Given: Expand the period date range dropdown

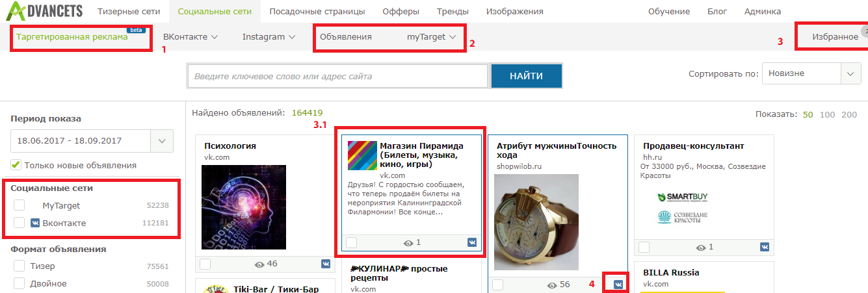Looking at the screenshot, I should tap(162, 140).
